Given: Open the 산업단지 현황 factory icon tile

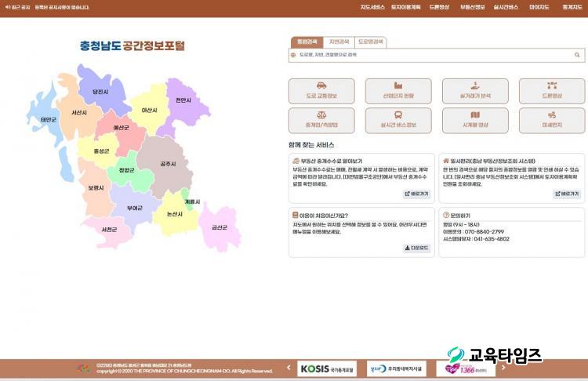Looking at the screenshot, I should (398, 91).
